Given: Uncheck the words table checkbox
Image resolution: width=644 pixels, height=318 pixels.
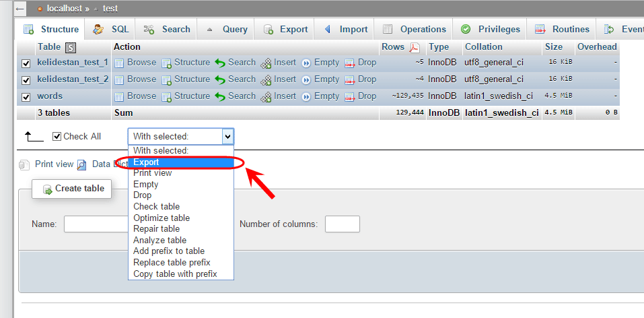Looking at the screenshot, I should coord(26,97).
